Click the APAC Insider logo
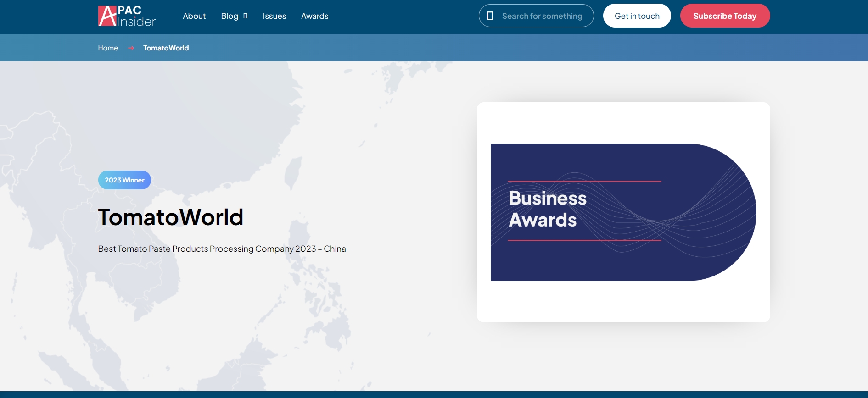 pyautogui.click(x=127, y=16)
